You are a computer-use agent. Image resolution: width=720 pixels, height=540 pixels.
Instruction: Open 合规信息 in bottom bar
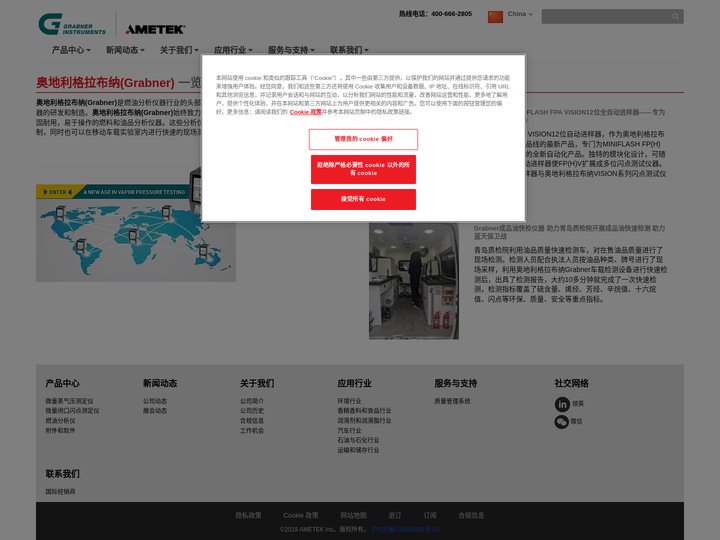click(x=471, y=516)
